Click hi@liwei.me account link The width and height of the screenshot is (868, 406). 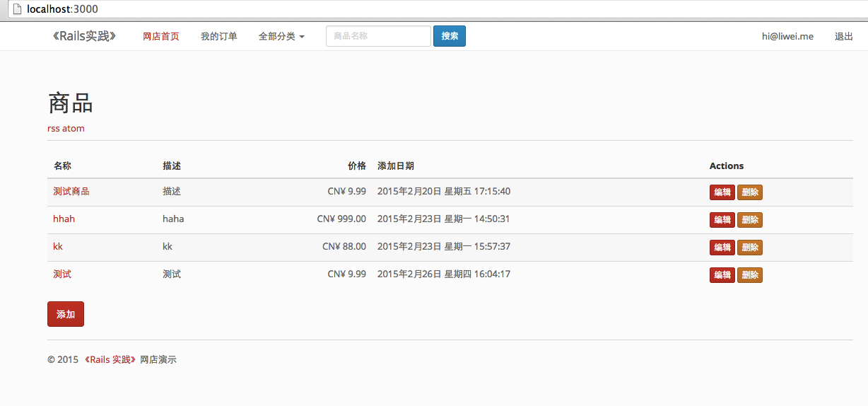787,37
